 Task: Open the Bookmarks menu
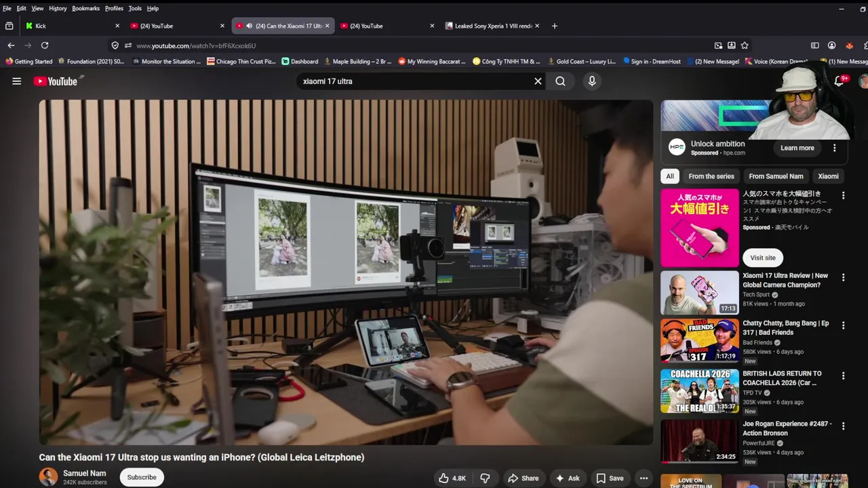[85, 8]
